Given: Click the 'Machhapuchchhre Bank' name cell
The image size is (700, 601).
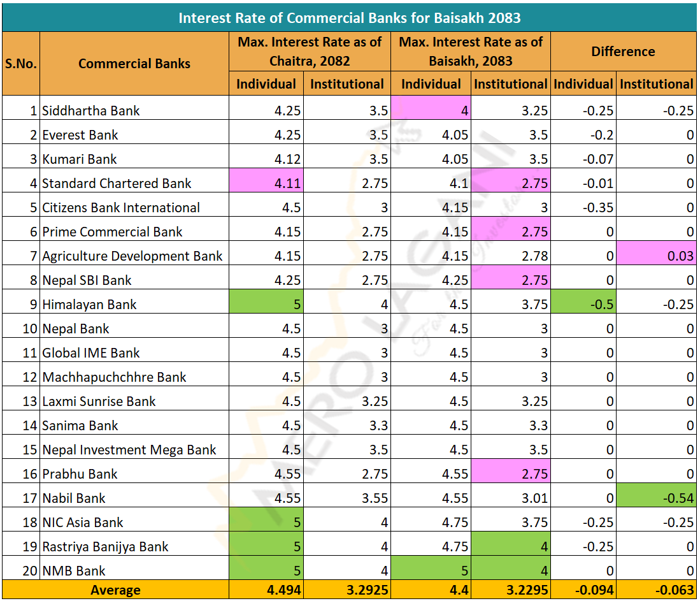Looking at the screenshot, I should click(x=114, y=377).
